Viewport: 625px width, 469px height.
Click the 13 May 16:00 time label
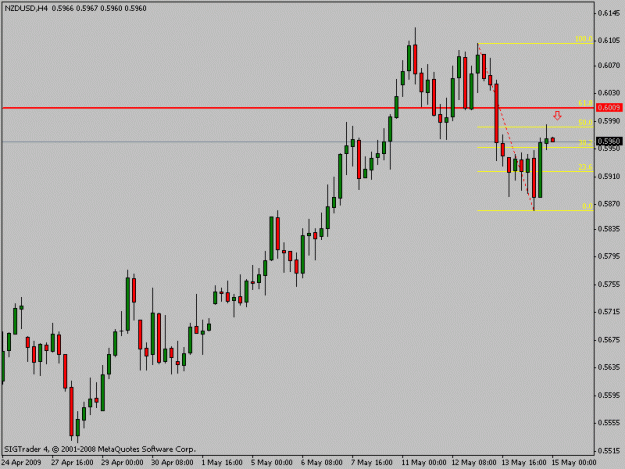524,462
